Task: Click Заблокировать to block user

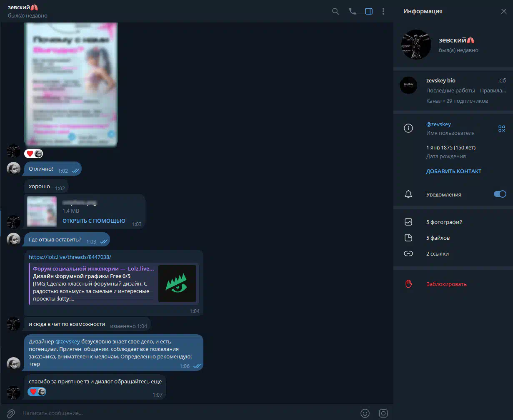Action: pyautogui.click(x=446, y=284)
